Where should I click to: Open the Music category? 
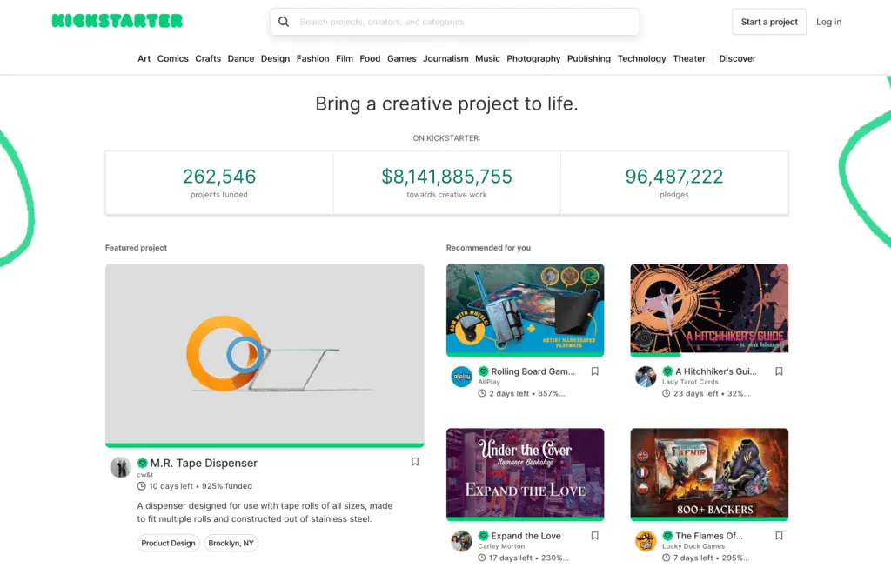tap(487, 58)
